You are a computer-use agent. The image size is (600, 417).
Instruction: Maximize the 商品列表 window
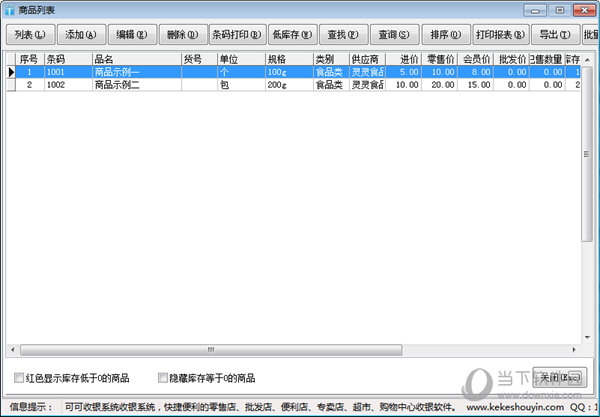pos(560,11)
